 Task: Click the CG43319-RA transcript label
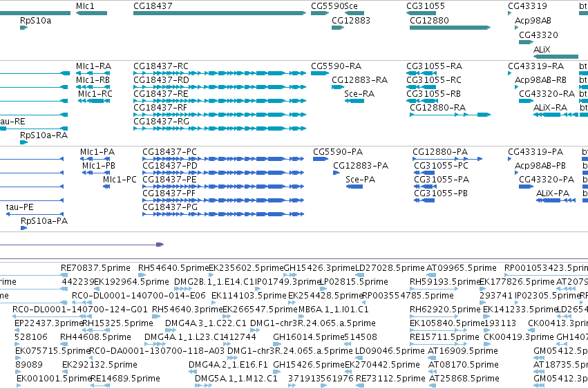(x=536, y=66)
